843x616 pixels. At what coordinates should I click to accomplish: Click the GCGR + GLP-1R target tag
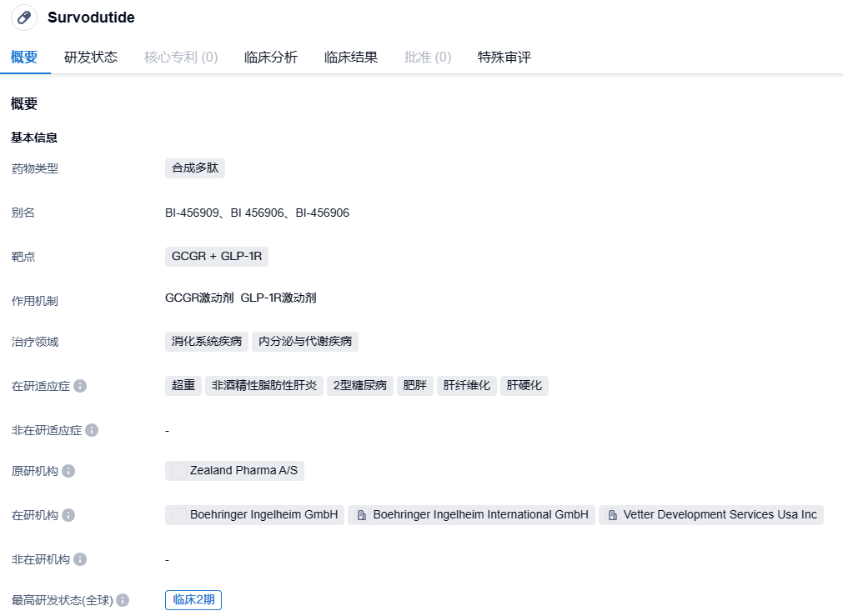click(x=217, y=257)
